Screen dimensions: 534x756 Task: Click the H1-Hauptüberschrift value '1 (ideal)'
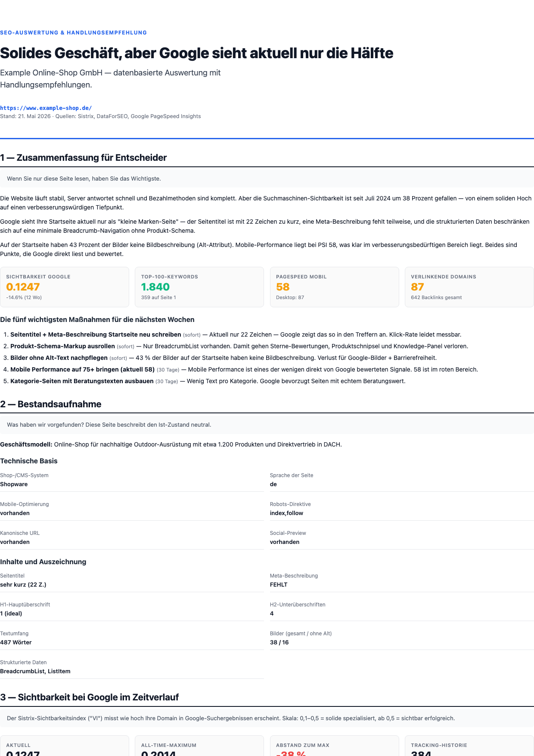[x=11, y=614]
